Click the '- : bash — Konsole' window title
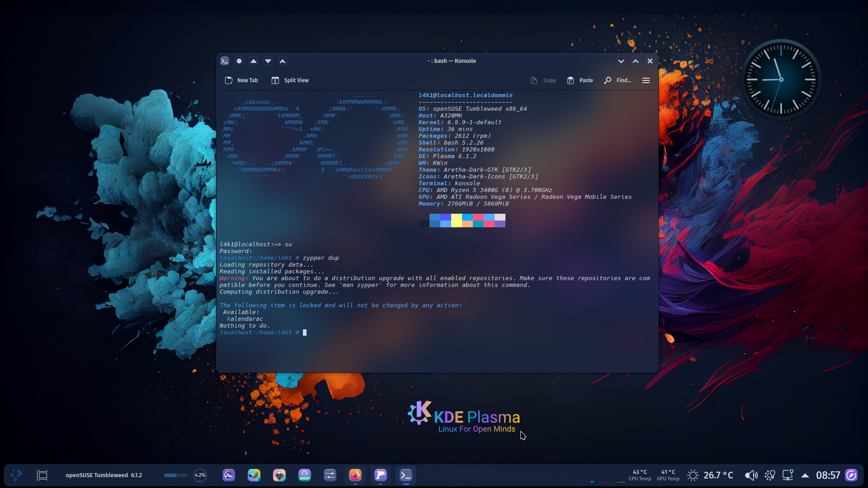The height and width of the screenshot is (488, 868). click(x=451, y=61)
